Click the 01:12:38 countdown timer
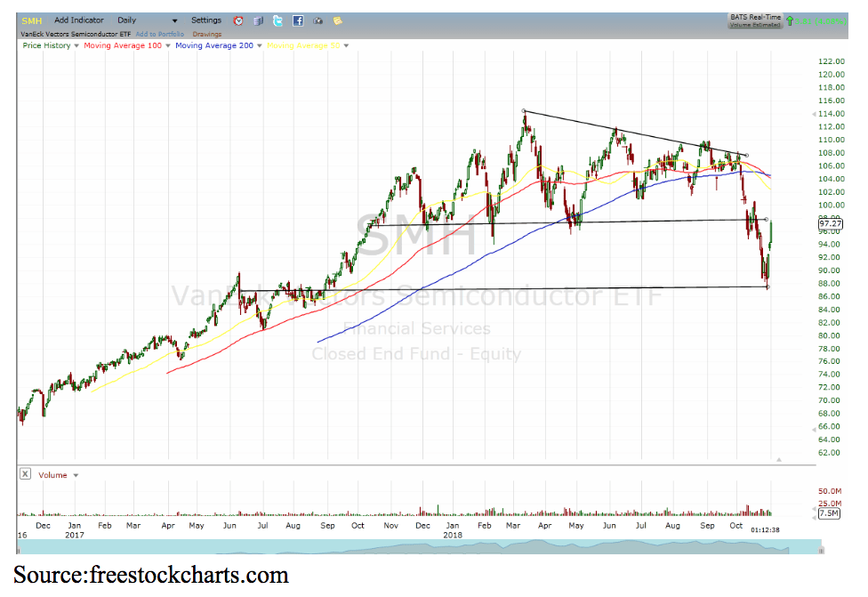The image size is (868, 597). click(x=765, y=530)
